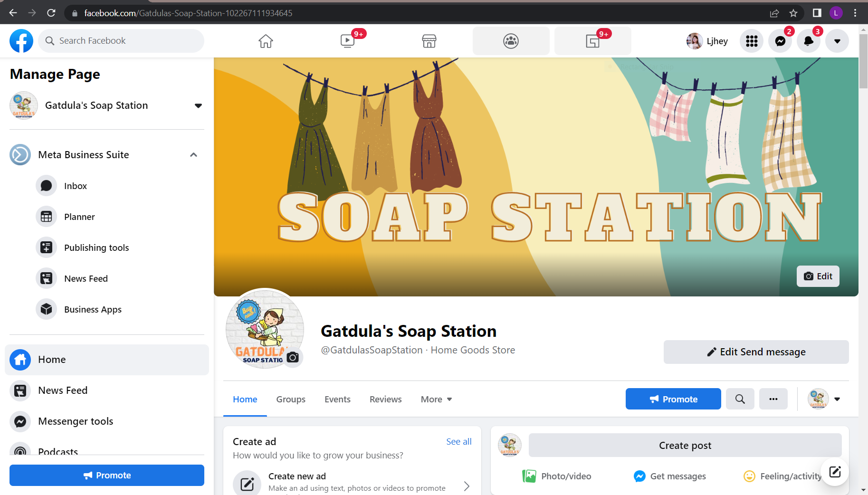Collapse the Meta Business Suite section

pos(193,155)
